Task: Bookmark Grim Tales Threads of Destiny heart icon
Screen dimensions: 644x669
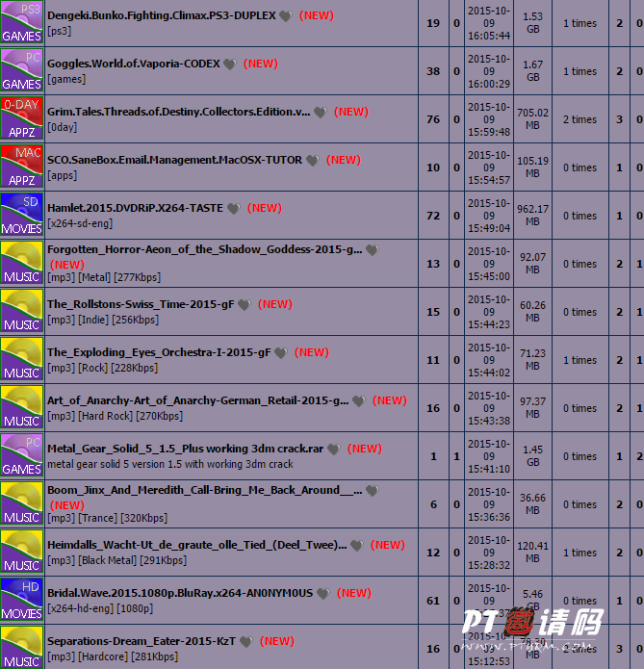Action: click(x=321, y=113)
